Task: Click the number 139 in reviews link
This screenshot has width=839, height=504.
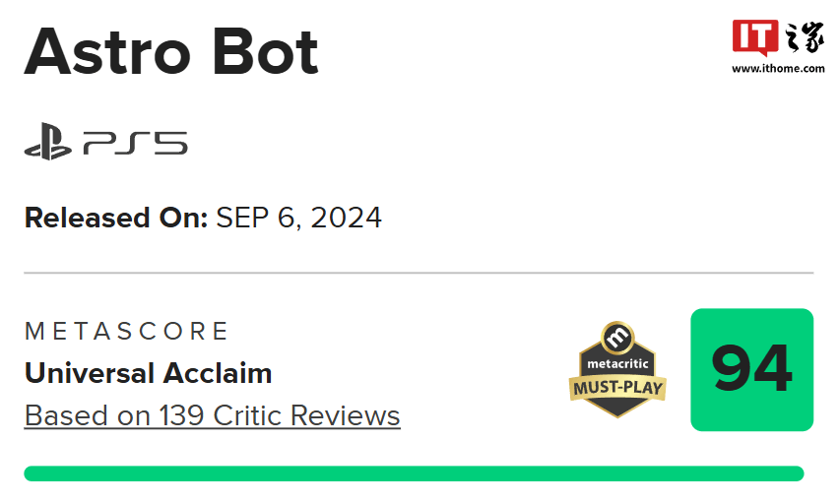Action: [x=182, y=415]
